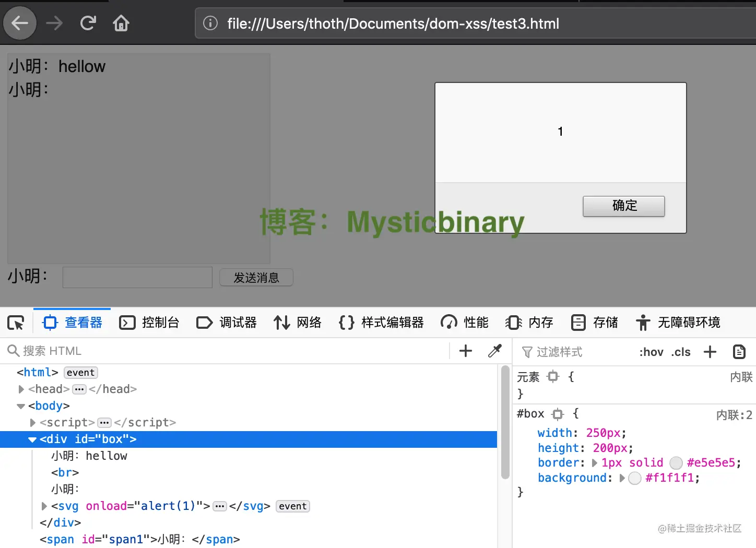
Task: Open the 无障碍环境 accessibility tab
Action: click(x=678, y=323)
